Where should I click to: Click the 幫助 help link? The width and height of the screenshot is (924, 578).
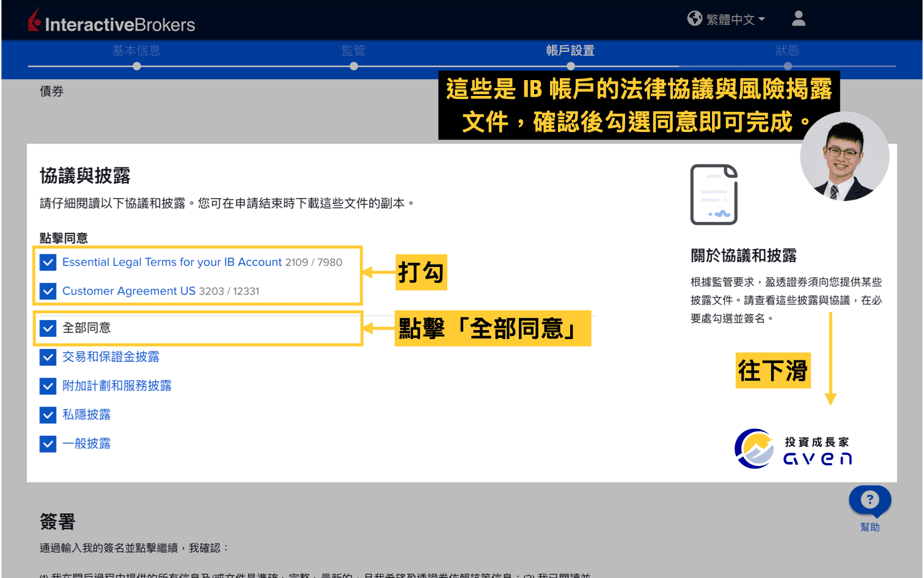coord(870,527)
